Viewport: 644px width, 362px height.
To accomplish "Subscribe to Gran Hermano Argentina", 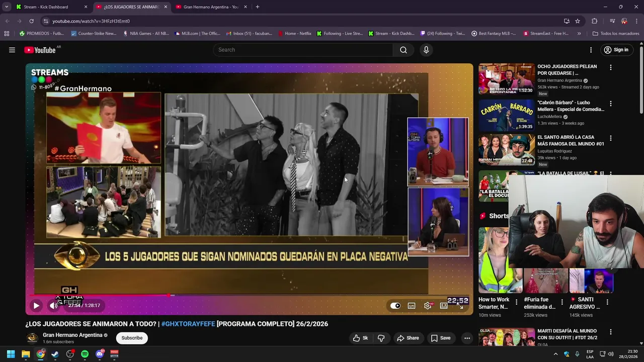I will [x=132, y=338].
